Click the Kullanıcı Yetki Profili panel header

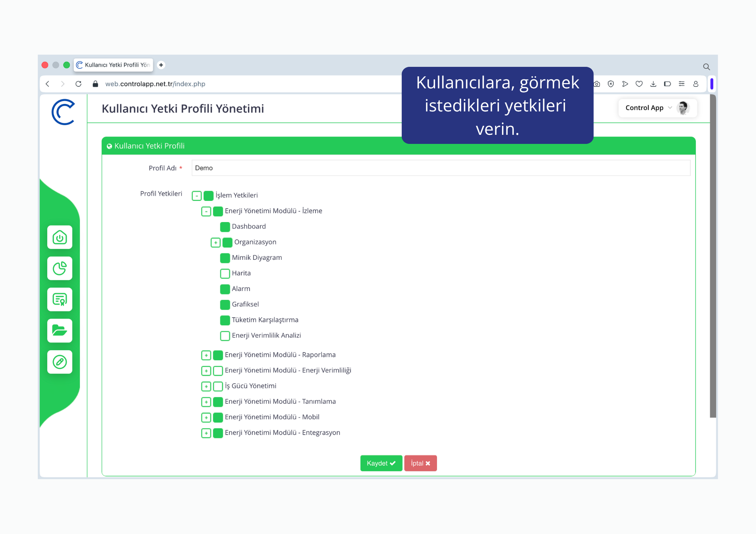click(x=398, y=146)
